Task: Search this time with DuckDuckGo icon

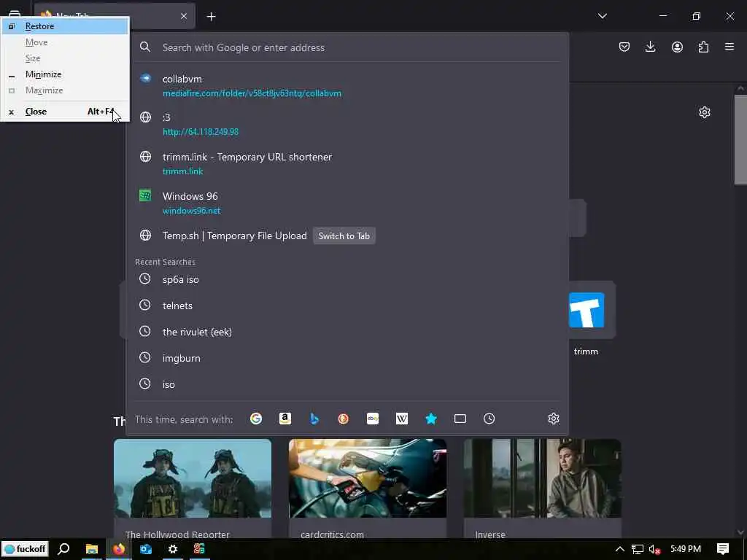Action: (343, 419)
